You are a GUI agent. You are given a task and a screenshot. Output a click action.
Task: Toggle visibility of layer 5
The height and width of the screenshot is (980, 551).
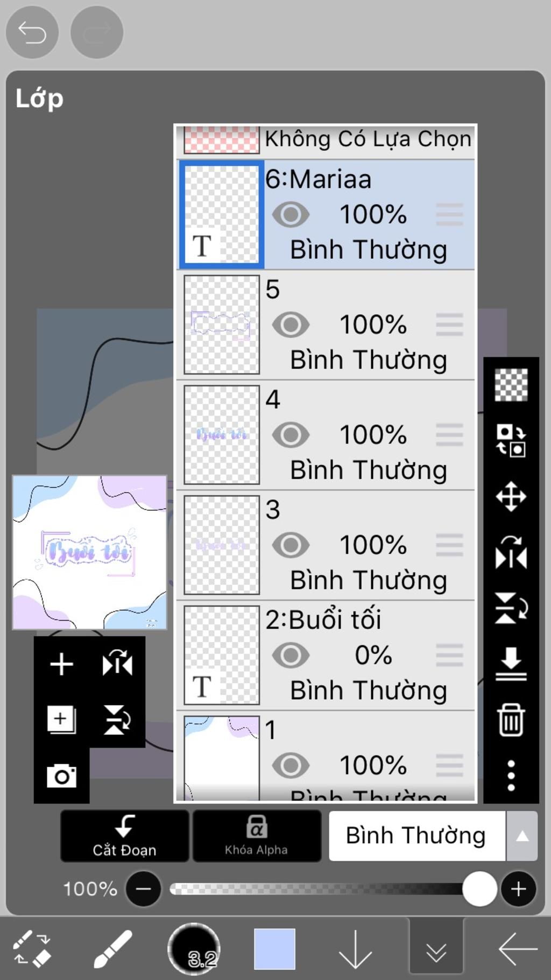point(291,325)
